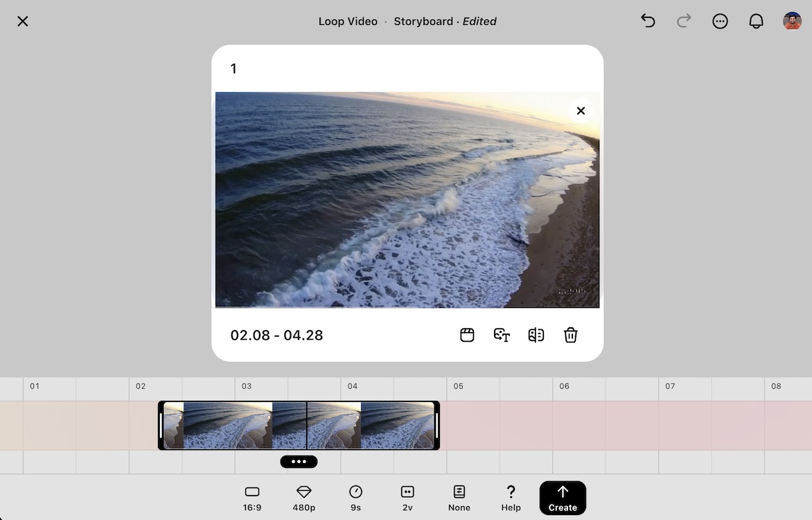Click the Create button
Viewport: 812px width, 520px height.
563,498
